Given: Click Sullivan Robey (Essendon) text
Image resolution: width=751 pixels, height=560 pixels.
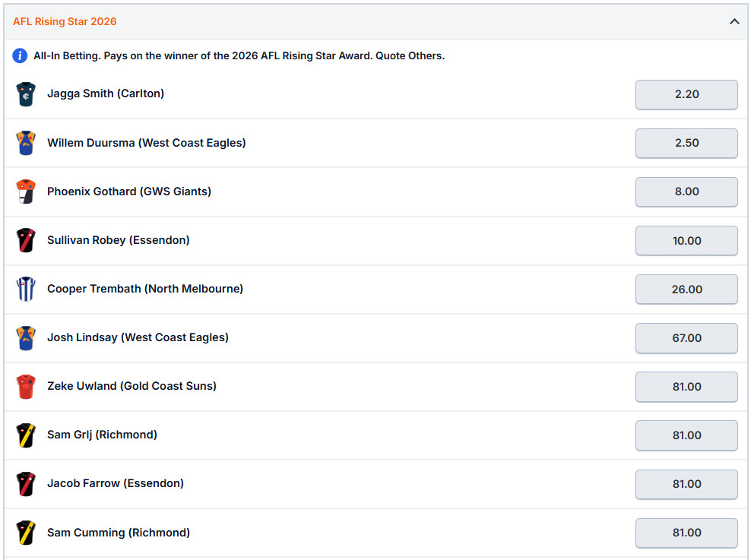Looking at the screenshot, I should pyautogui.click(x=119, y=240).
